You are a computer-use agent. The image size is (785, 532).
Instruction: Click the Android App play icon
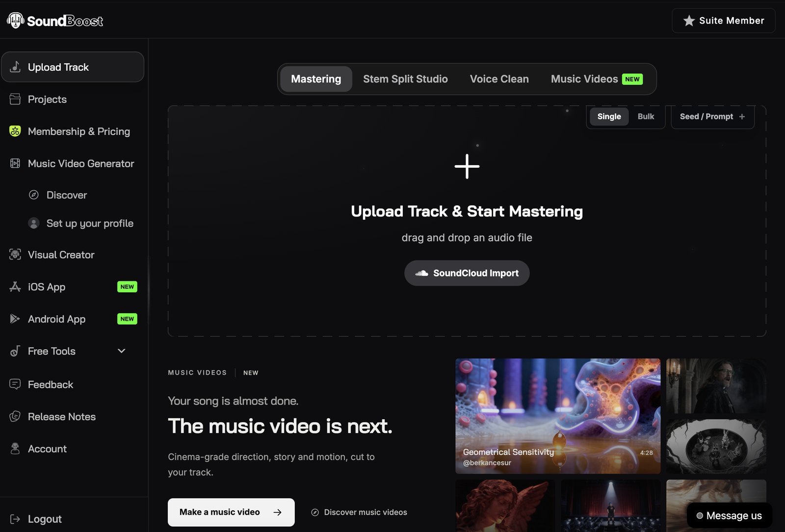pyautogui.click(x=15, y=319)
